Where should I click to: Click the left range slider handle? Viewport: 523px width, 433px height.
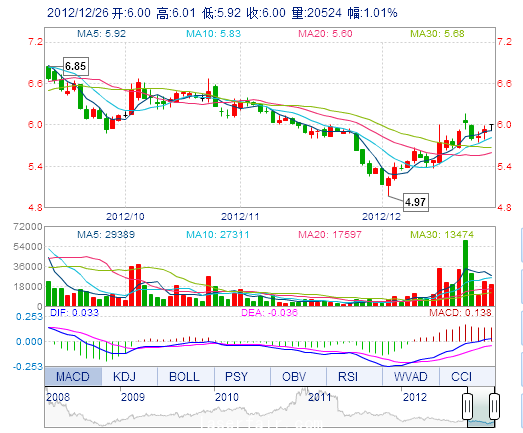click(x=468, y=407)
